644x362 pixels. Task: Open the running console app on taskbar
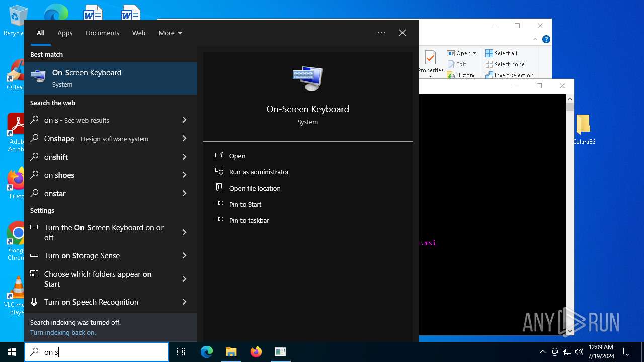click(280, 352)
